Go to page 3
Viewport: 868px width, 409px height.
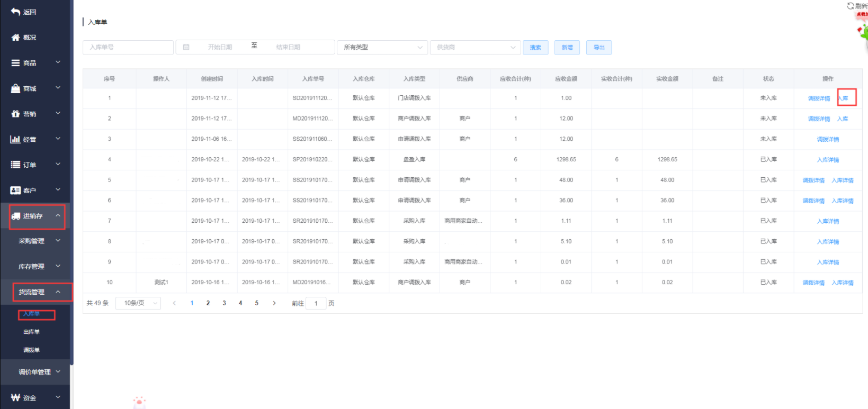point(224,303)
